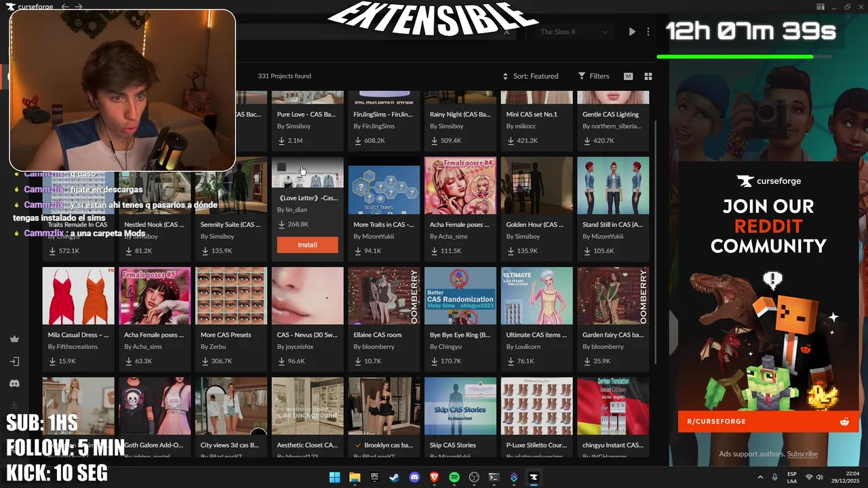Image resolution: width=868 pixels, height=488 pixels.
Task: Open the Mila Casual Dress thumbnail
Action: (x=78, y=296)
